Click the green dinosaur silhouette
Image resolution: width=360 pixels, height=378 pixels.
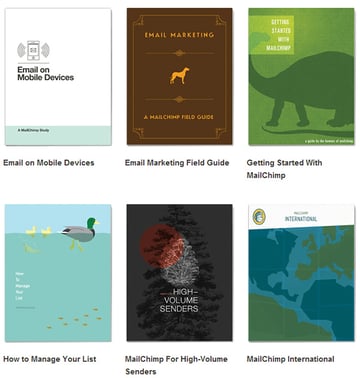(x=302, y=92)
